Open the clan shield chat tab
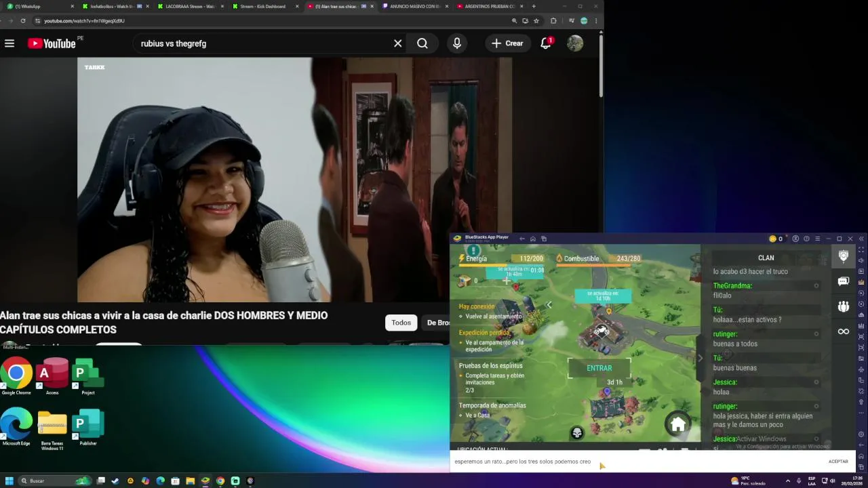Viewport: 868px width, 488px height. (x=843, y=256)
